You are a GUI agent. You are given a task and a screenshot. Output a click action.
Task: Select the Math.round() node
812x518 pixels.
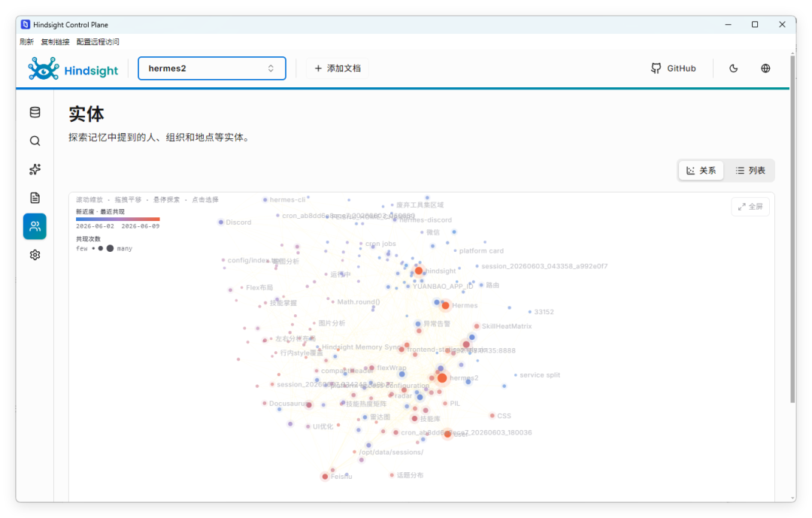[x=332, y=301]
